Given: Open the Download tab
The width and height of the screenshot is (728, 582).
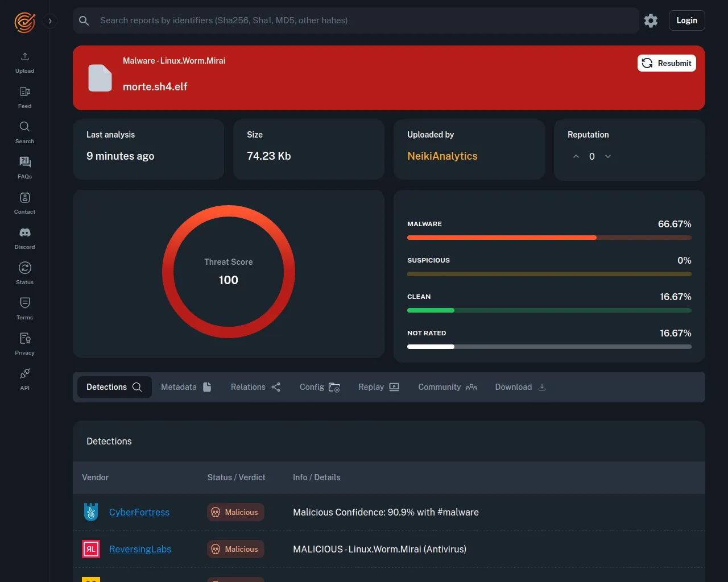Looking at the screenshot, I should pyautogui.click(x=520, y=387).
